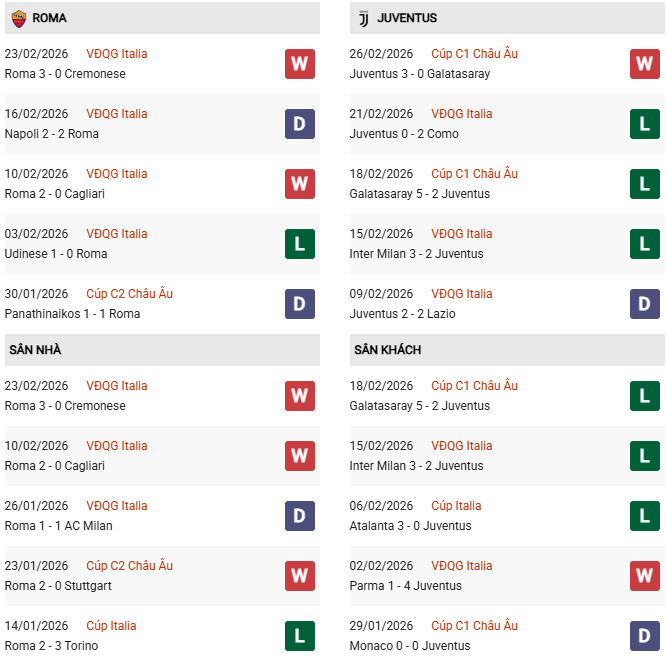
Task: Follow the Cúp Italia link above Atalanta-Juventus
Action: click(x=456, y=506)
